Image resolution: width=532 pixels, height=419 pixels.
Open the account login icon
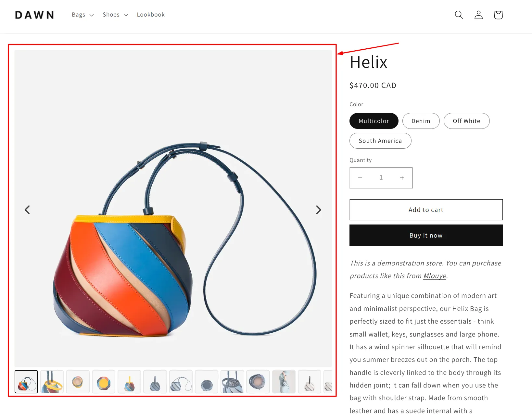click(479, 15)
